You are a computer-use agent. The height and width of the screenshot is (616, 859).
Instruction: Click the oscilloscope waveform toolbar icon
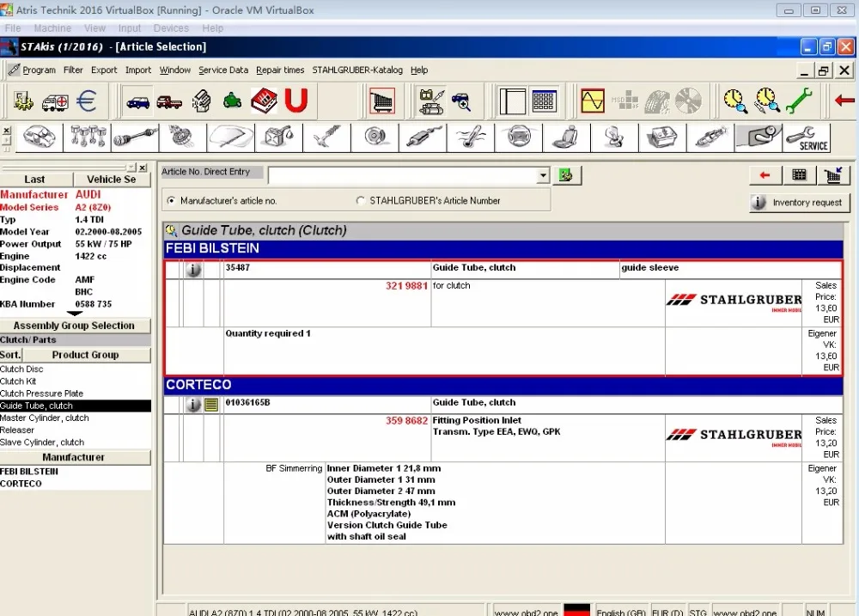tap(593, 102)
